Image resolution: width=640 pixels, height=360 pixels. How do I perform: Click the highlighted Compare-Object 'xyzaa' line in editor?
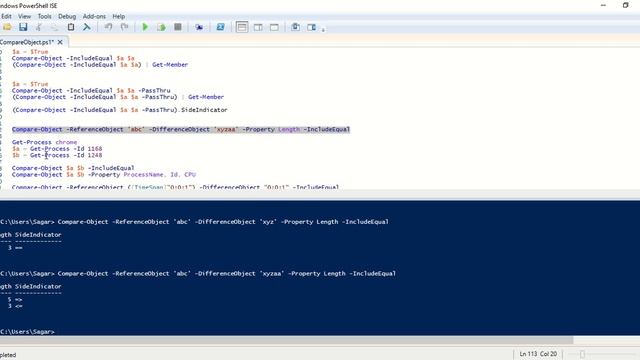[x=181, y=129]
